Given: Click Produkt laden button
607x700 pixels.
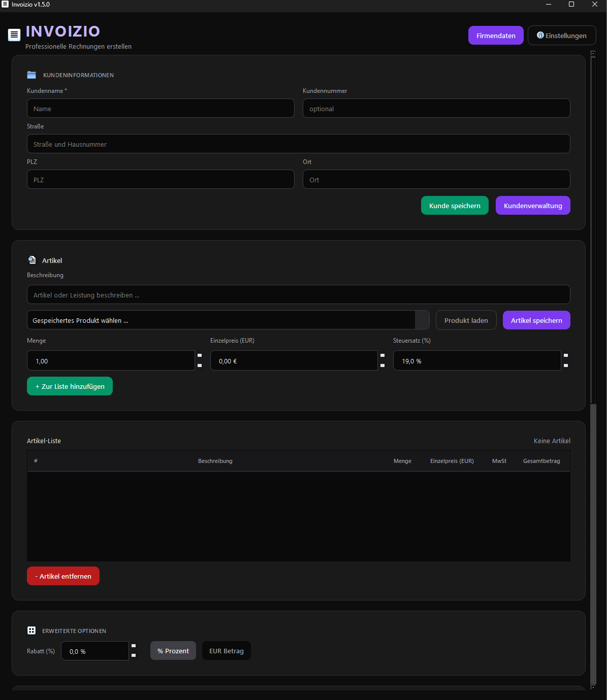Looking at the screenshot, I should click(466, 320).
